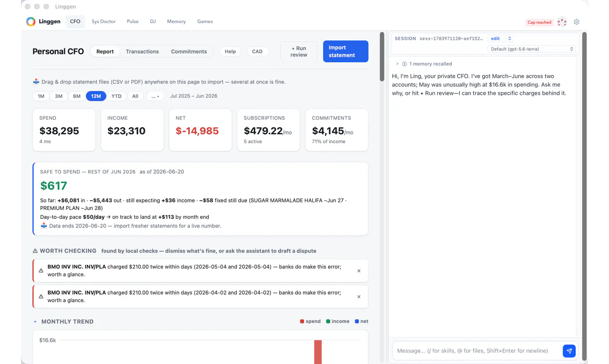
Task: Click the Run review button
Action: [x=299, y=51]
